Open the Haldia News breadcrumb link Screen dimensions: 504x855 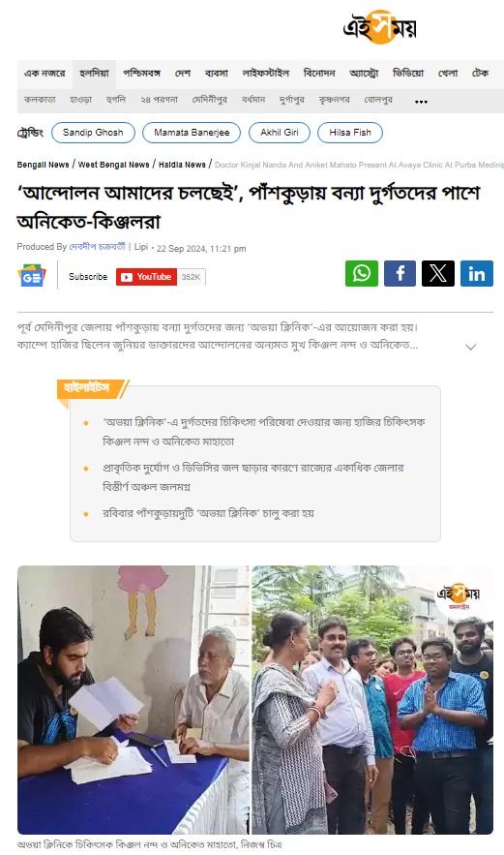click(182, 165)
